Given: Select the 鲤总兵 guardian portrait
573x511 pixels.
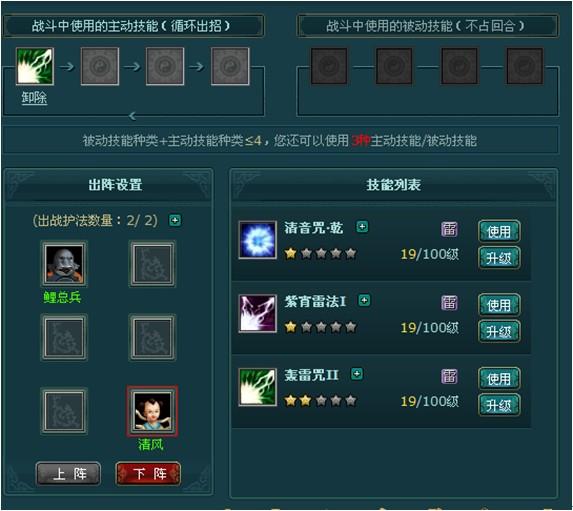Looking at the screenshot, I should 64,264.
